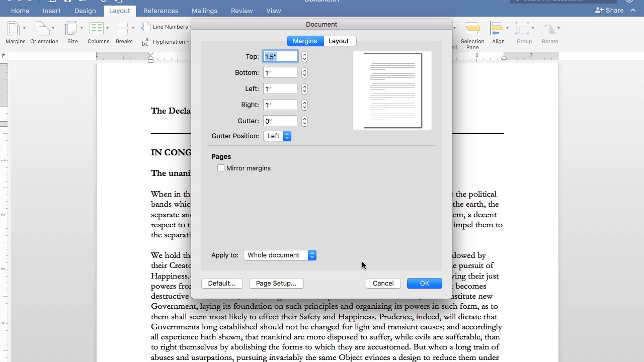Switch to the Design ribbon tab
This screenshot has width=644, height=362.
85,11
